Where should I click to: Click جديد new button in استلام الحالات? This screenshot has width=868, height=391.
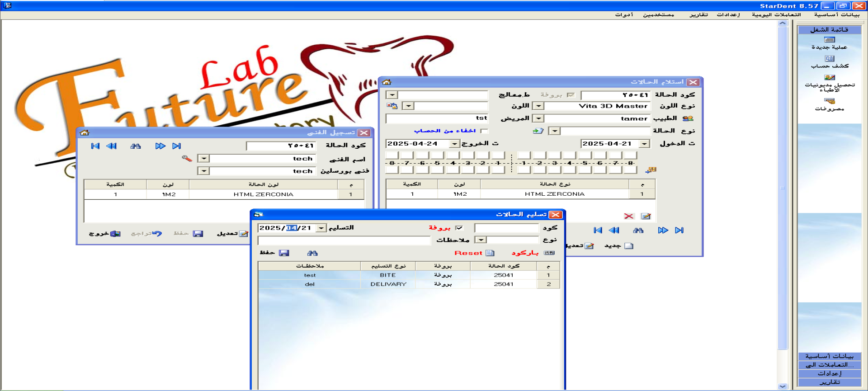(619, 245)
